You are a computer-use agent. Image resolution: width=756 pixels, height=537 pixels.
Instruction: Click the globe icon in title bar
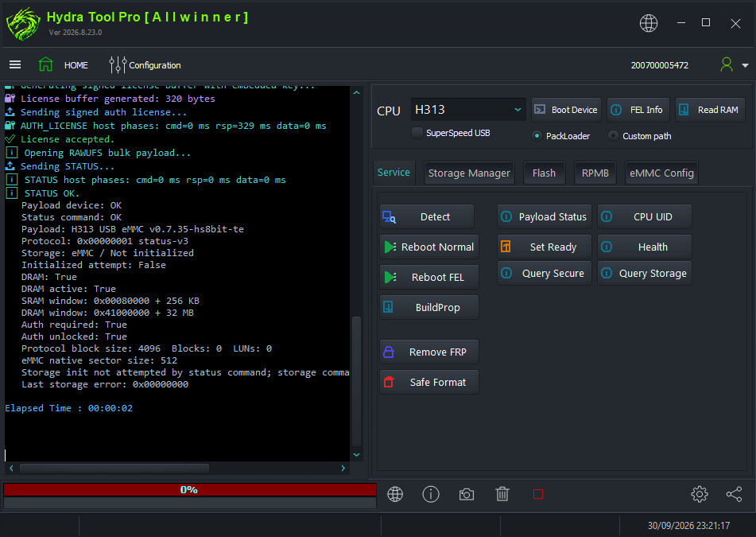point(648,23)
